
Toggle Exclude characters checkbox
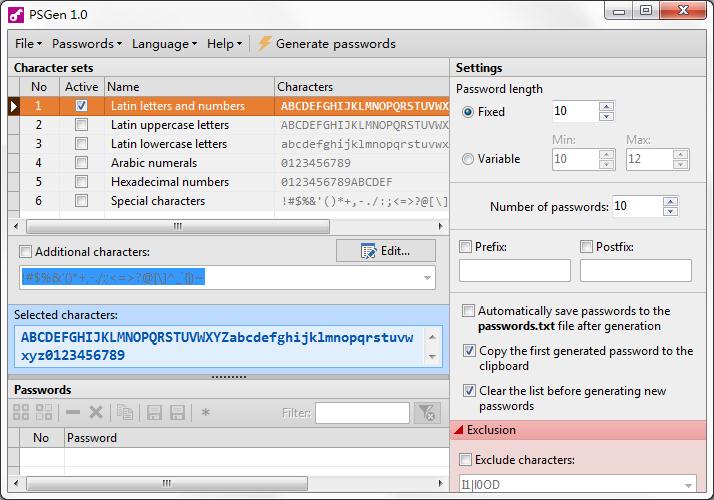click(x=466, y=460)
